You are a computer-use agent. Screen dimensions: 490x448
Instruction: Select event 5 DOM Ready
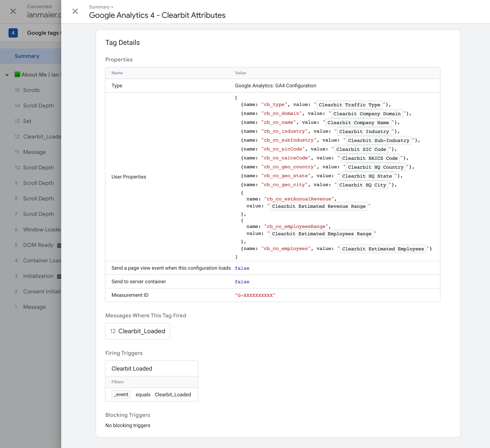tap(31, 245)
